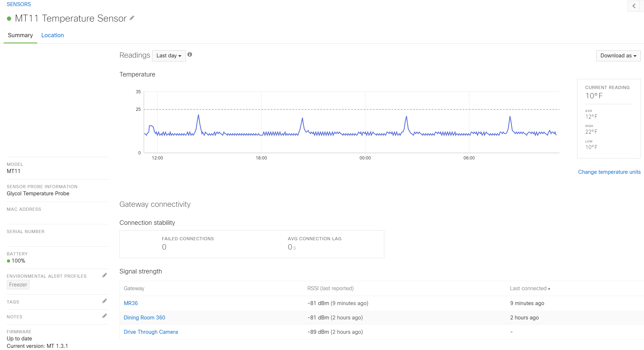
Task: Click the green status dot beside the sensor name
Action: pos(9,19)
